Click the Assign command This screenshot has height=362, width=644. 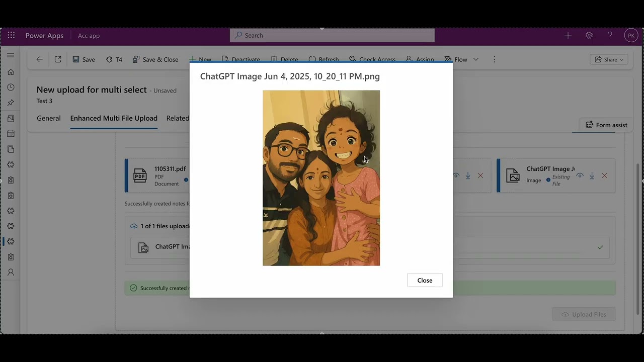click(x=420, y=59)
